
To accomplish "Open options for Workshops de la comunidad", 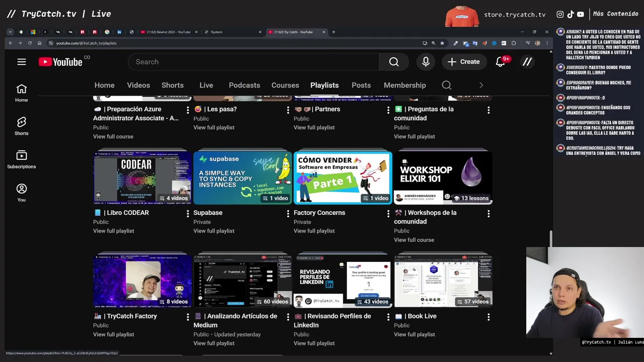I will 488,213.
